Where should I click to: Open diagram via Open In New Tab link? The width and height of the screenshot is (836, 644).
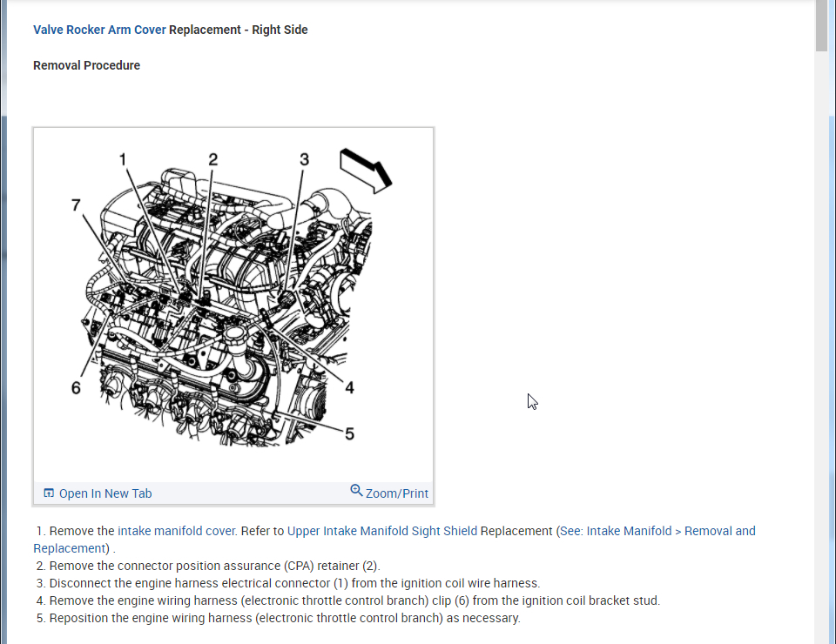click(105, 493)
